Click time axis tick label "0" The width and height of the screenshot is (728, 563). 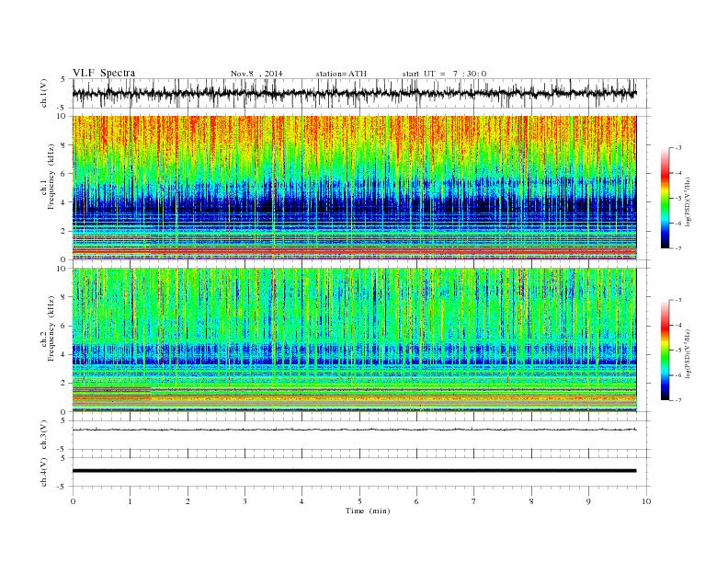coord(73,501)
